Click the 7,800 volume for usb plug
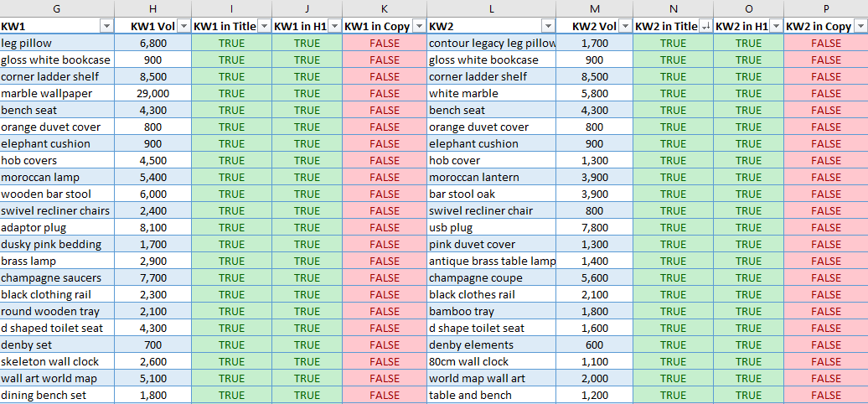 594,227
